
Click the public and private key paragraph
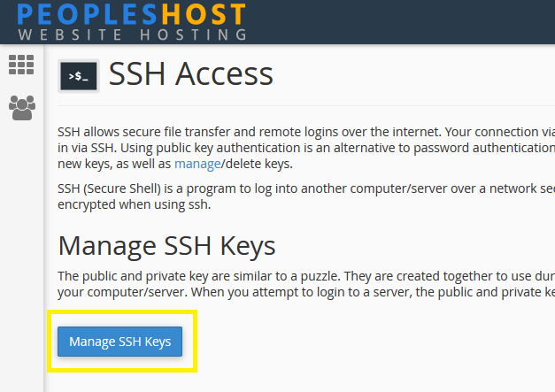306,284
